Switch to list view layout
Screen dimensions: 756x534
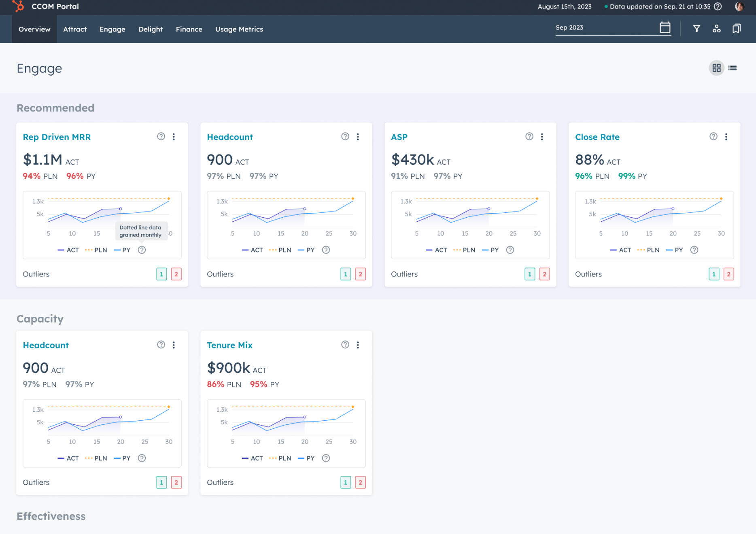733,68
